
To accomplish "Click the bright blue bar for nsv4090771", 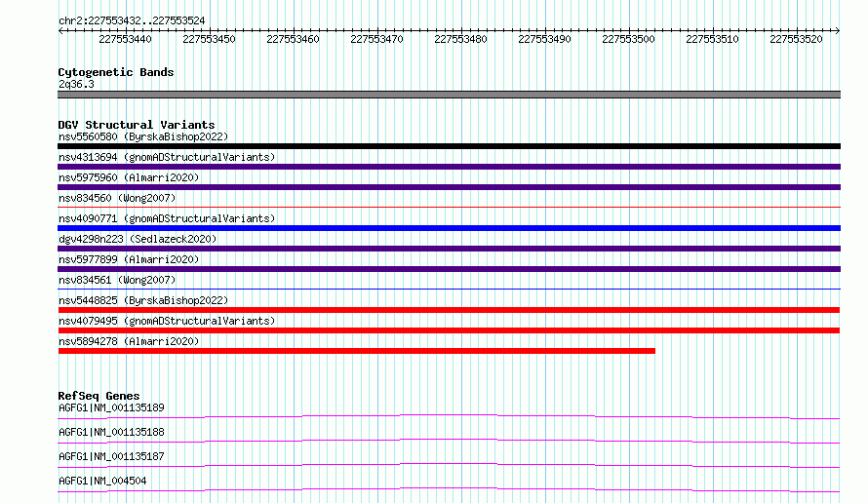I will pyautogui.click(x=449, y=228).
